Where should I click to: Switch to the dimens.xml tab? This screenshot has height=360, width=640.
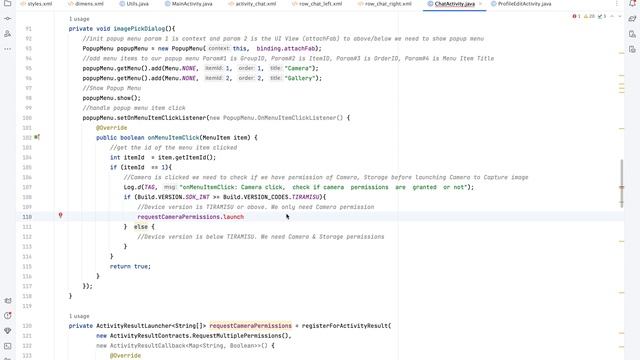86,4
